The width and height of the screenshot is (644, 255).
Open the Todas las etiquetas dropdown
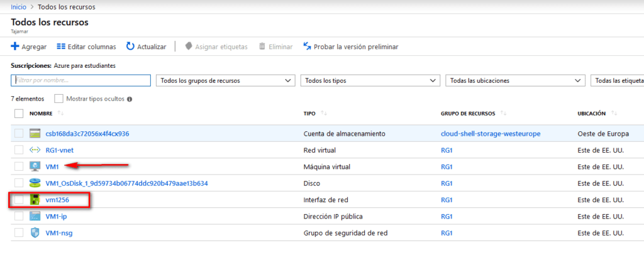[x=617, y=81]
